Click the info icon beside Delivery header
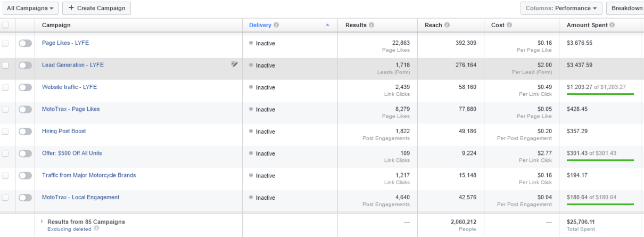The width and height of the screenshot is (644, 237). pyautogui.click(x=276, y=25)
